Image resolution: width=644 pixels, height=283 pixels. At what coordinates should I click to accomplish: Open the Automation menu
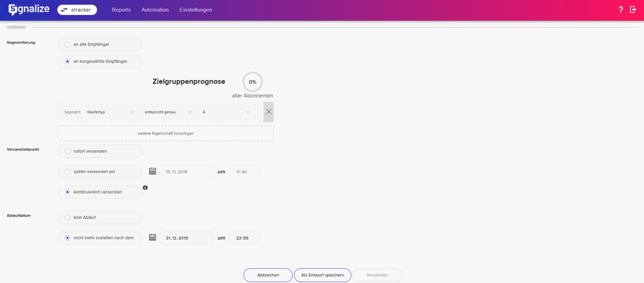click(155, 10)
